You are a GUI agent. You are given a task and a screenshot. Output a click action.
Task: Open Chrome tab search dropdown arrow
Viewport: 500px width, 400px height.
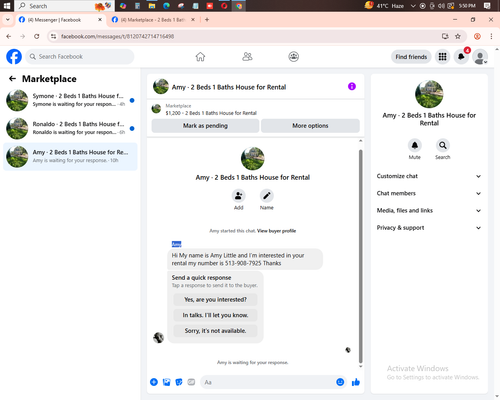point(7,20)
